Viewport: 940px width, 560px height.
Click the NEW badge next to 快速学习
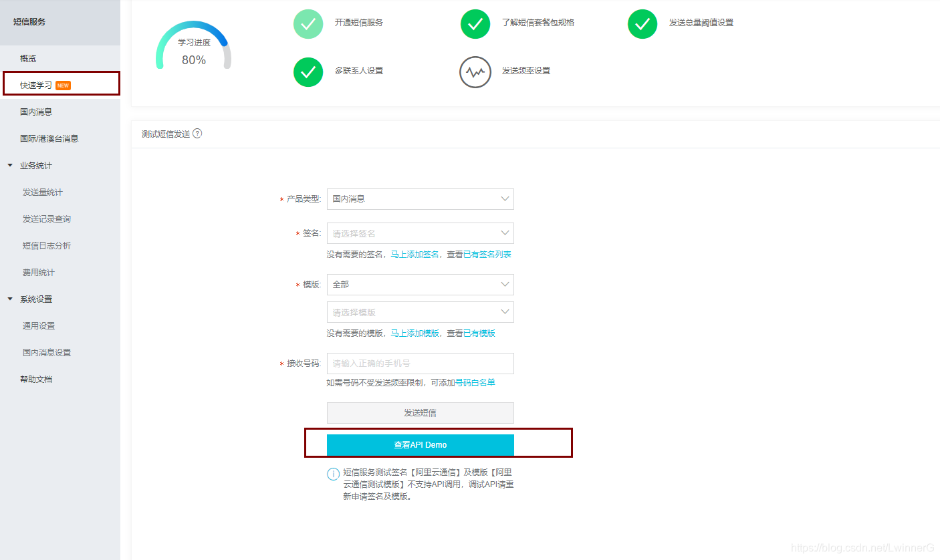click(x=63, y=86)
